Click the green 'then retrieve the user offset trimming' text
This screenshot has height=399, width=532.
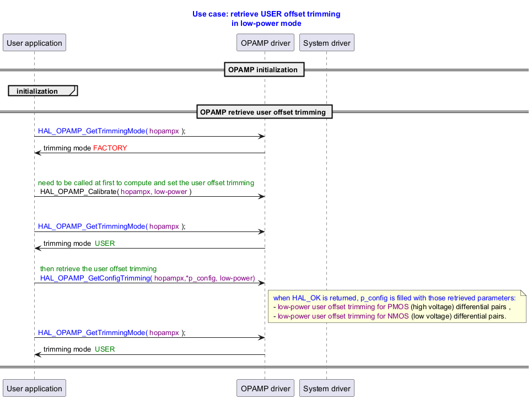pyautogui.click(x=98, y=268)
